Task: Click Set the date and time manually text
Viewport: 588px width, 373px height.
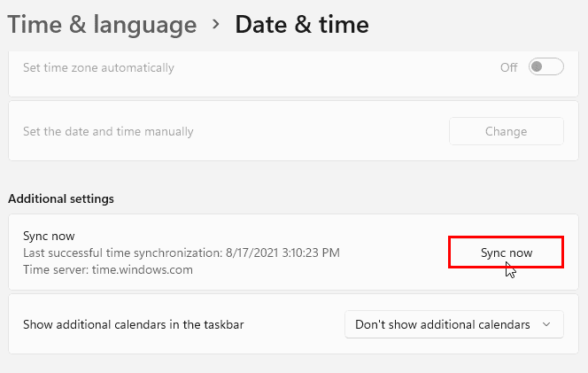Action: point(108,131)
